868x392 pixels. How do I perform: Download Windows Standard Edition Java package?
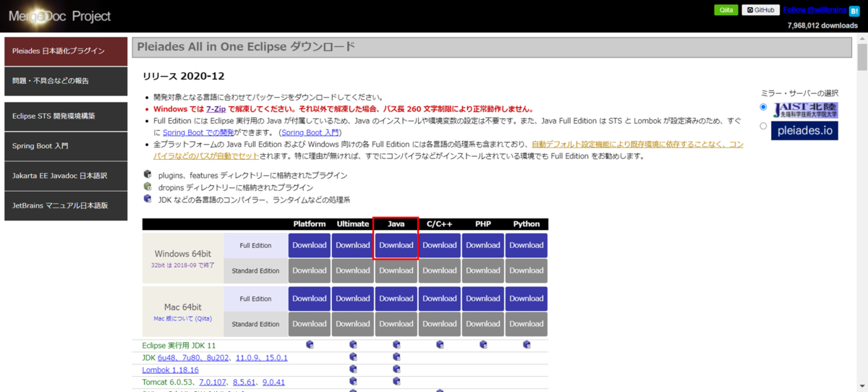396,270
